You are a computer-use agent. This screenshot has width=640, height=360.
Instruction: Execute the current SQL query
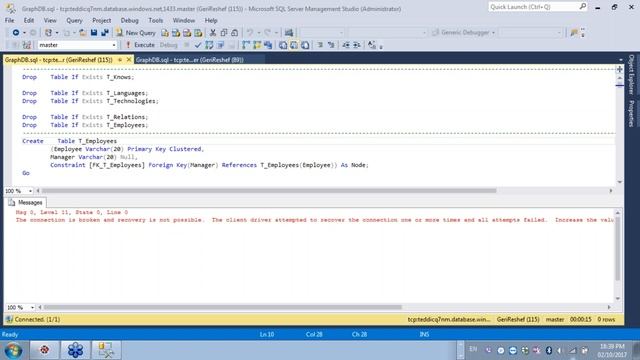(x=140, y=45)
